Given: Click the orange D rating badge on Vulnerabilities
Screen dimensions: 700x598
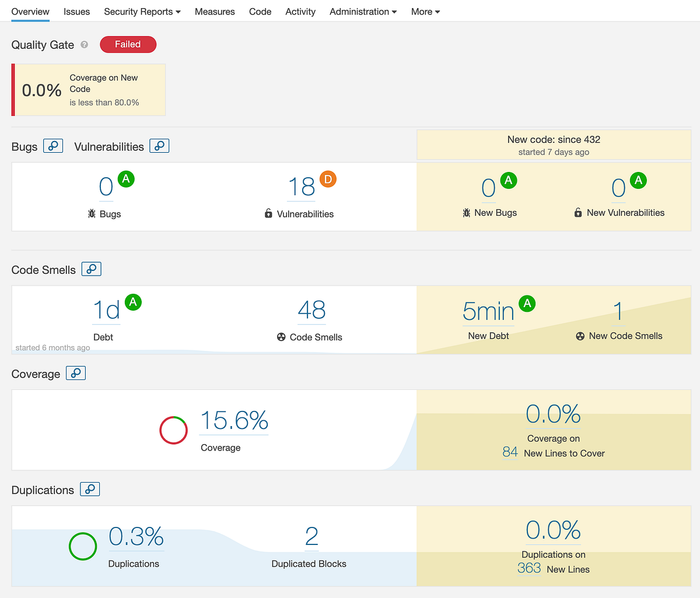Looking at the screenshot, I should tap(327, 180).
